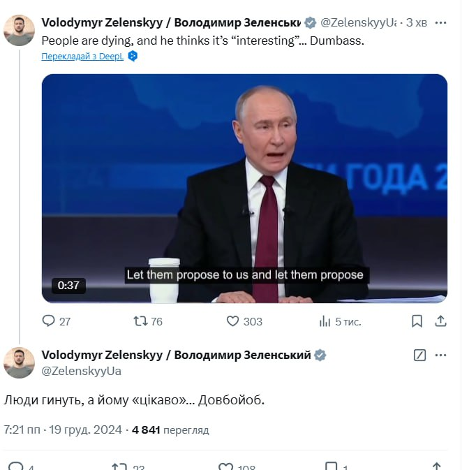The image size is (476, 470).
Task: Open the more options menu on the lower post
Action: pos(440,355)
